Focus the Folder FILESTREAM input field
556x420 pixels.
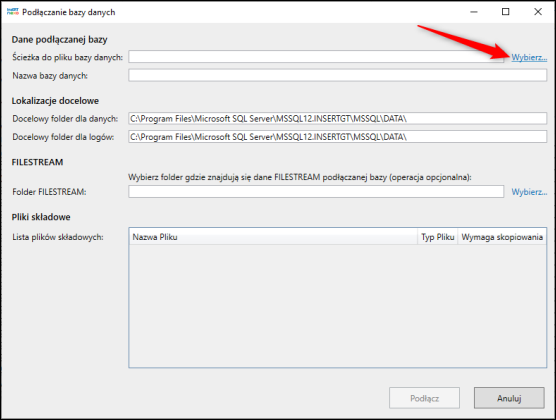tap(316, 192)
